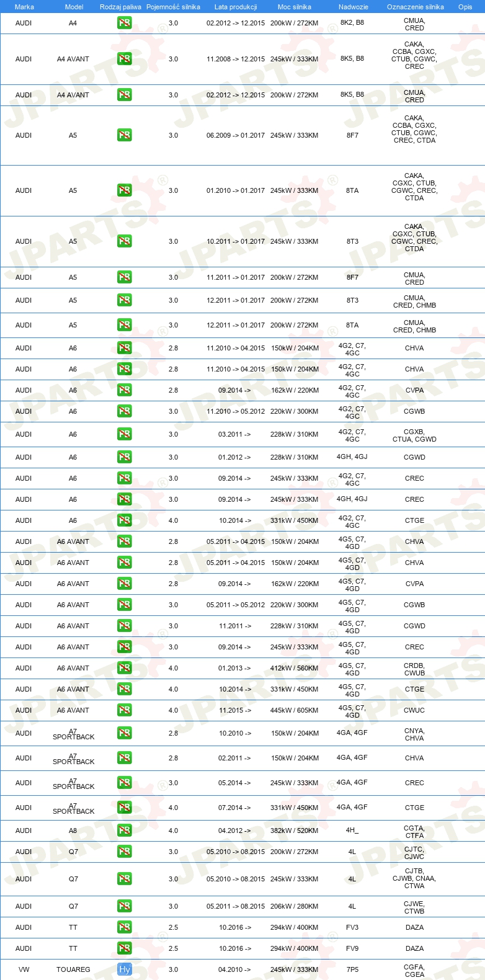This screenshot has width=485, height=980.
Task: Click the 206kW / 280KM power cell
Action: [295, 906]
